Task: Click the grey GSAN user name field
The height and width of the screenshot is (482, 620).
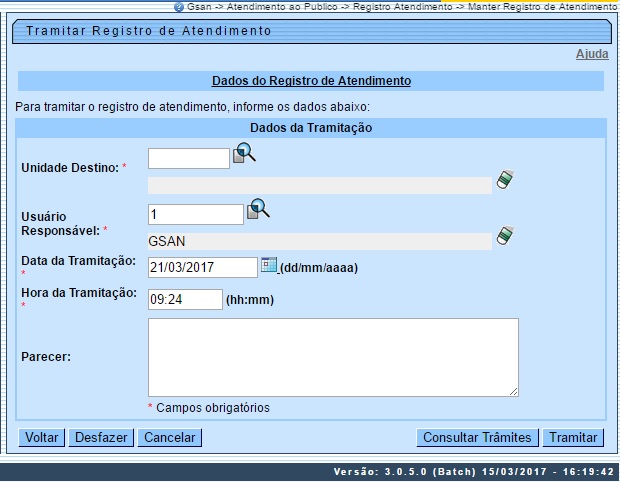Action: pyautogui.click(x=319, y=241)
